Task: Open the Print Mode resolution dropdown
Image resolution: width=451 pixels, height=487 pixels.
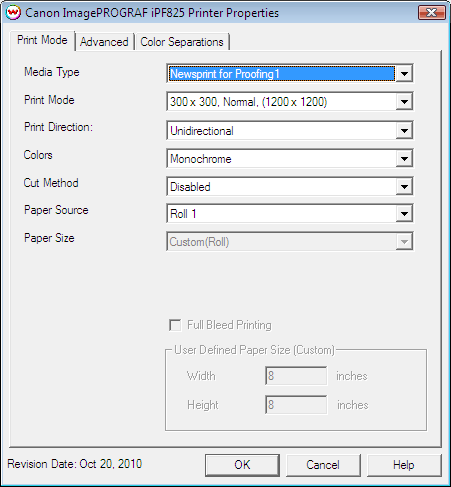Action: coord(290,102)
